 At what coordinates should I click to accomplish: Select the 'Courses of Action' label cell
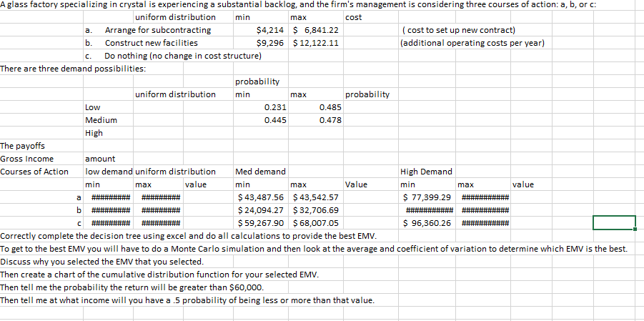(x=34, y=172)
